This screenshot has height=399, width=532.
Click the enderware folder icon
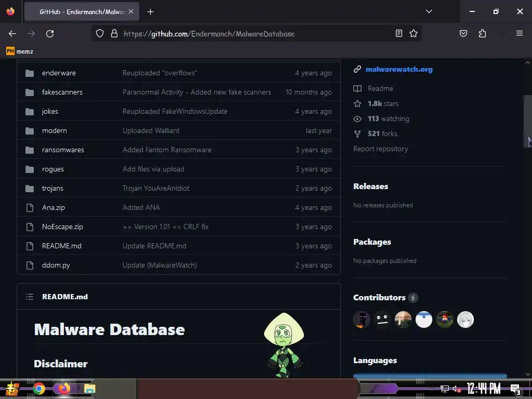pos(30,73)
